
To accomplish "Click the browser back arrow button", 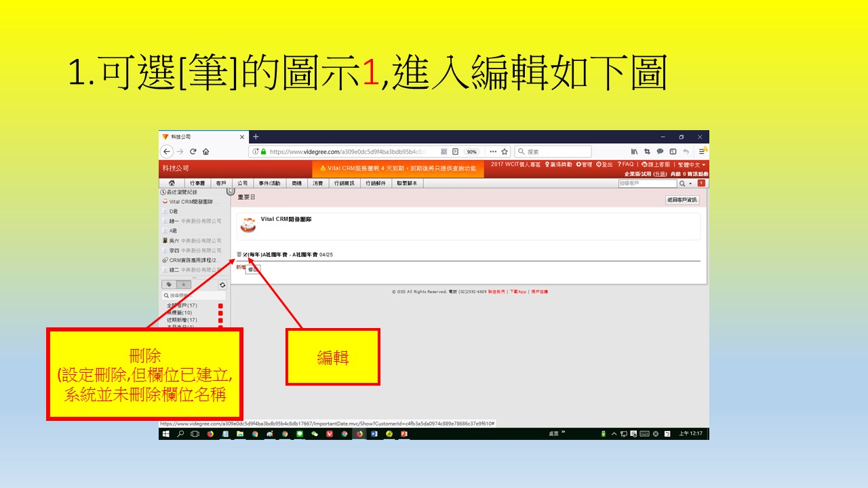I will tap(167, 152).
